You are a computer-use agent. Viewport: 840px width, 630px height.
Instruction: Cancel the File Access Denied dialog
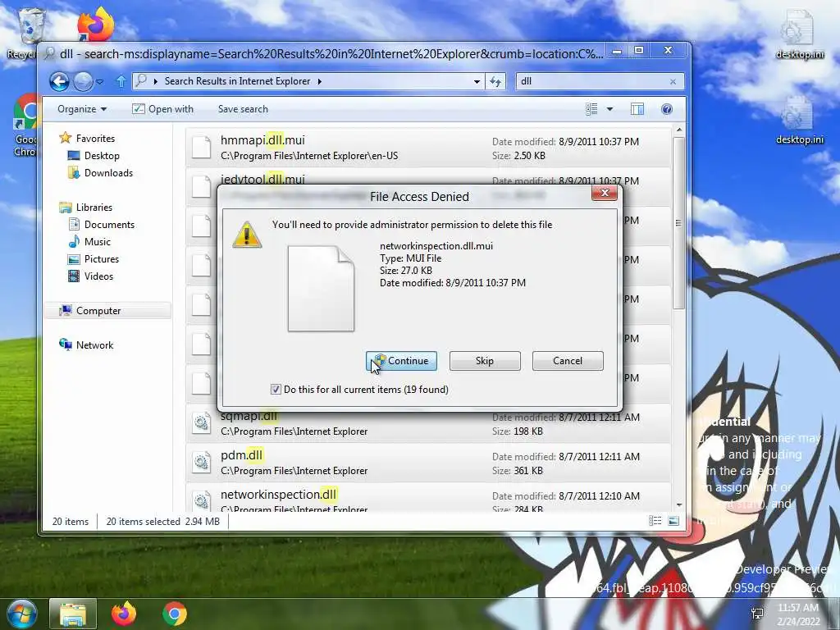568,361
